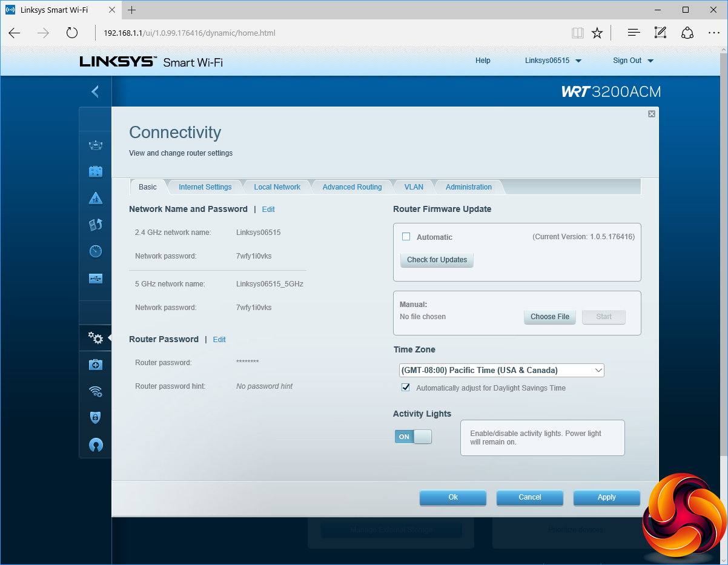Open OpenVPN Server sidebar icon

(x=95, y=445)
